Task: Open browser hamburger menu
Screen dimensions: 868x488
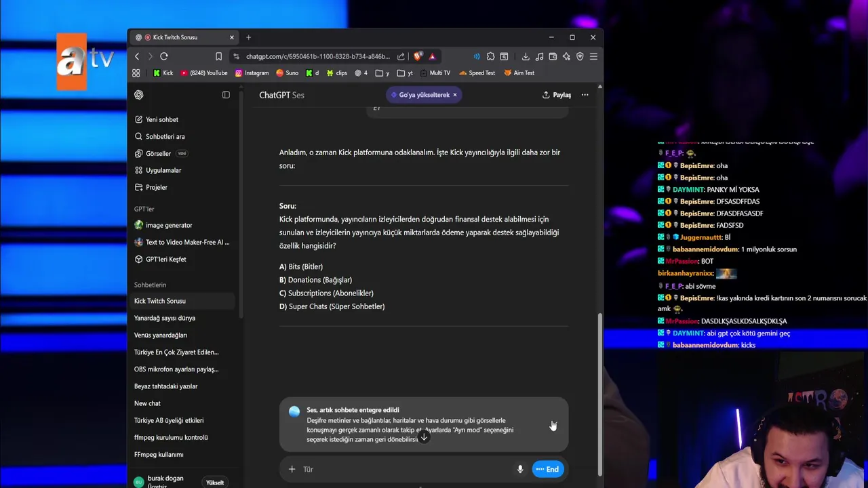Action: pyautogui.click(x=593, y=56)
